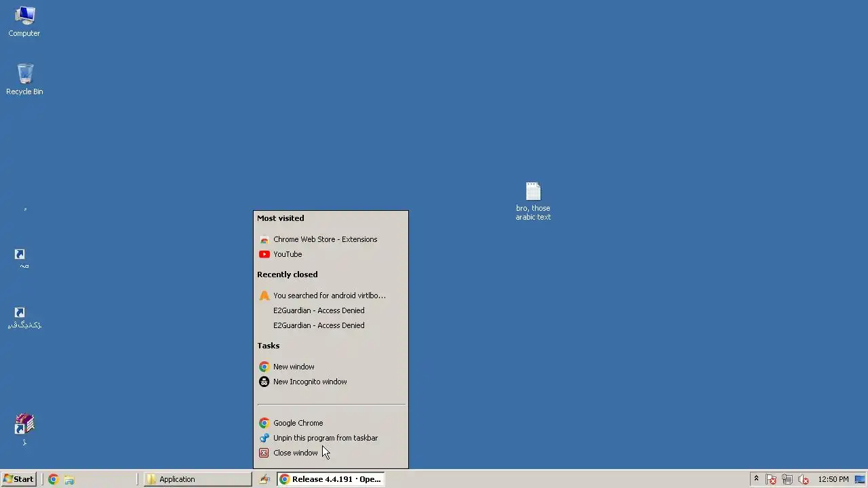This screenshot has height=488, width=868.
Task: Reopen the last E2Guardian entry under Recently closed
Action: tap(331, 325)
